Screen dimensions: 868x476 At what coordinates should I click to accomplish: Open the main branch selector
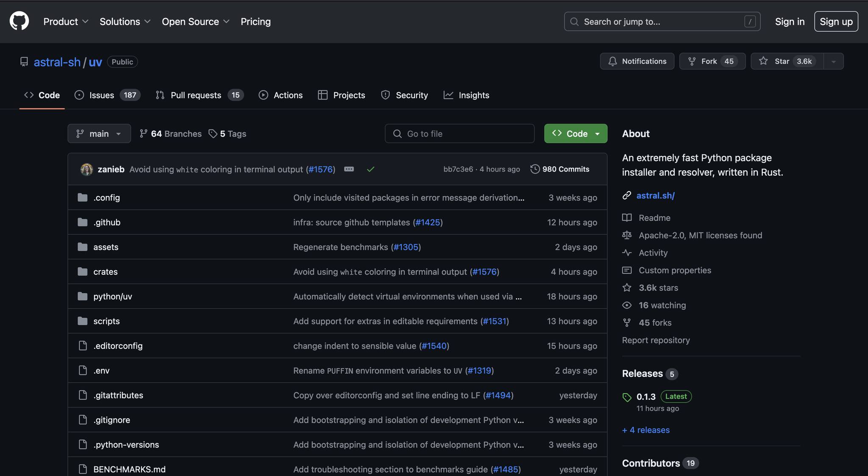(99, 133)
